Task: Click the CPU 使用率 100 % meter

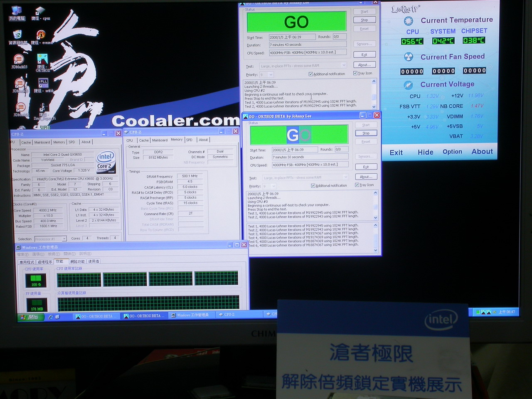Action: [x=36, y=280]
